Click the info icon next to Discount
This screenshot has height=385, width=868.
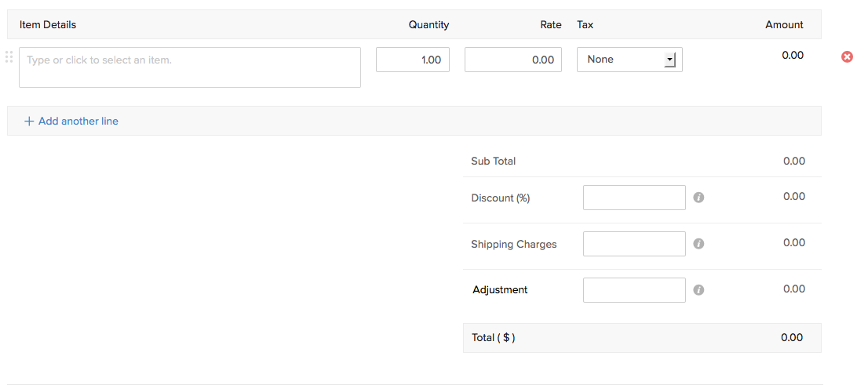[698, 198]
